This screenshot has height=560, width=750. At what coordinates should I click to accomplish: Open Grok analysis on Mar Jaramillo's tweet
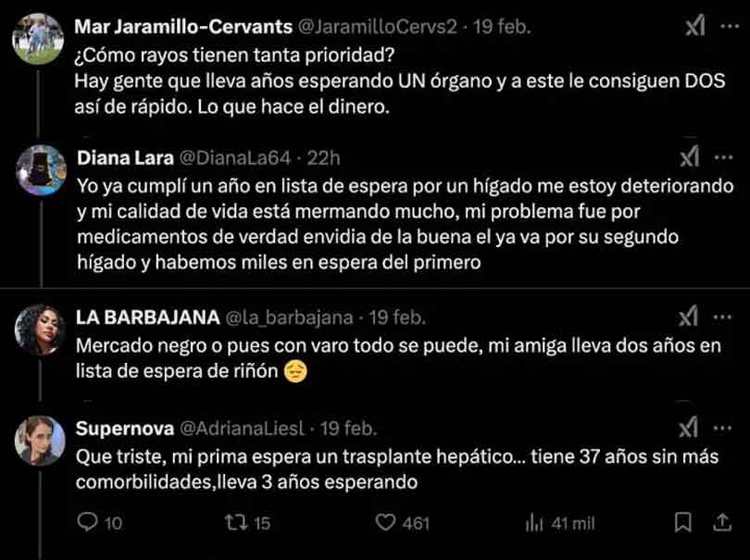pyautogui.click(x=693, y=27)
